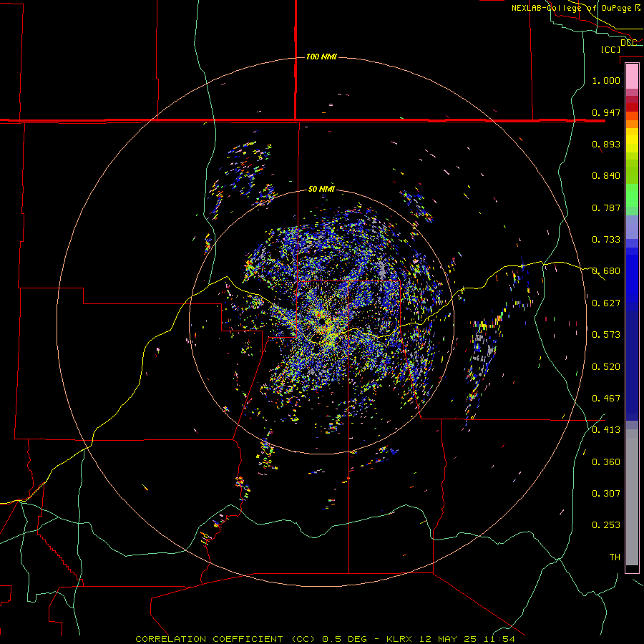Click the 0.787 color scale value
Viewport: 644px width, 644px height.
point(606,208)
